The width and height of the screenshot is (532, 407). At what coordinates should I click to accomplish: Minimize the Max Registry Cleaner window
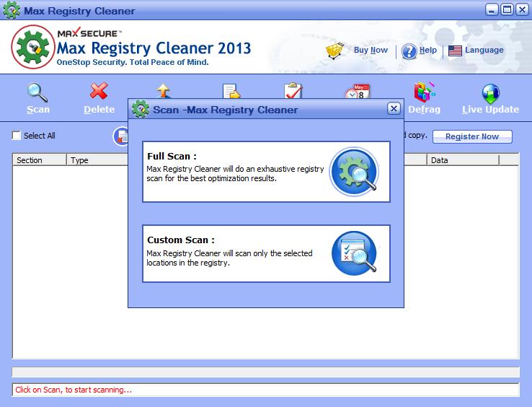(x=492, y=10)
